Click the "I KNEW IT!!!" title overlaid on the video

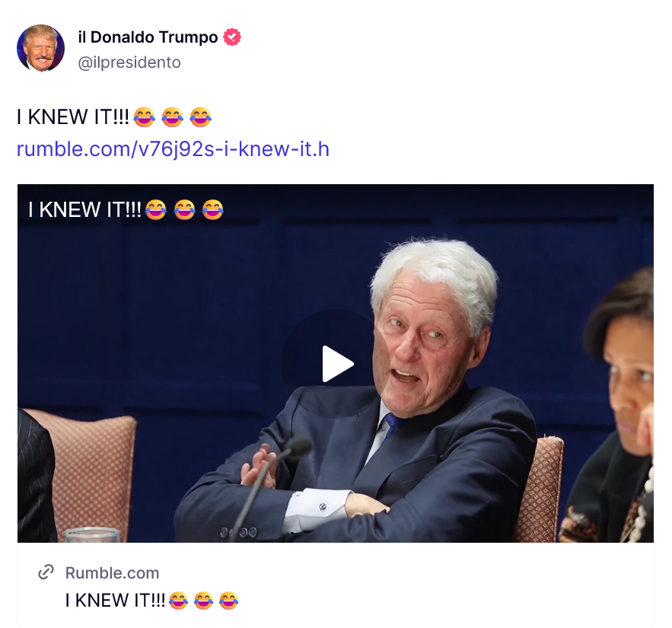coord(84,209)
